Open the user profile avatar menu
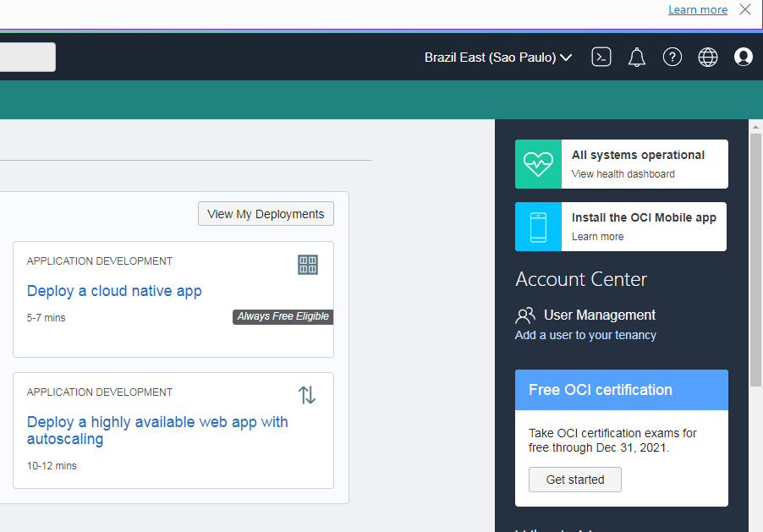 tap(744, 58)
